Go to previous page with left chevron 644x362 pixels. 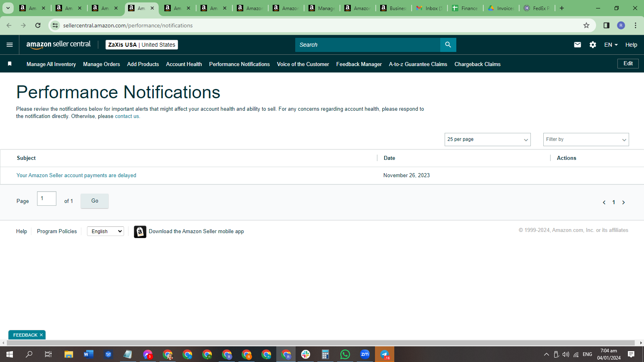[x=604, y=203]
